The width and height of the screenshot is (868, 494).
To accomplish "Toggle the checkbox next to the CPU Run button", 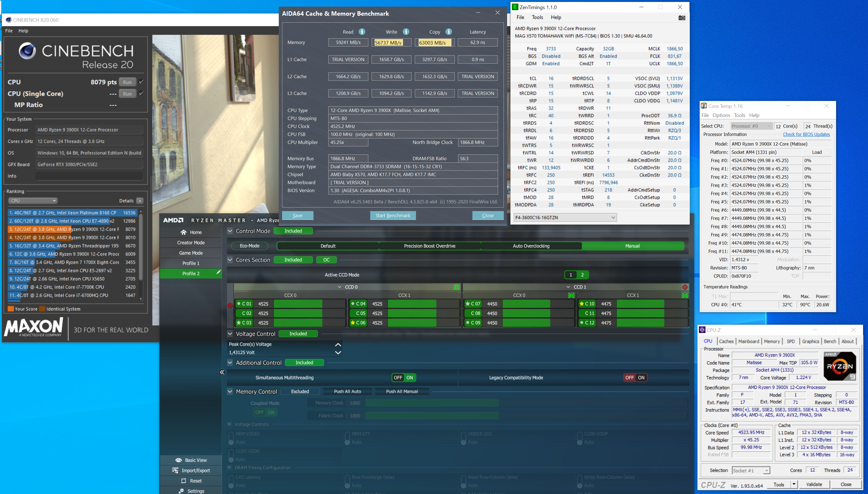I will coord(141,82).
